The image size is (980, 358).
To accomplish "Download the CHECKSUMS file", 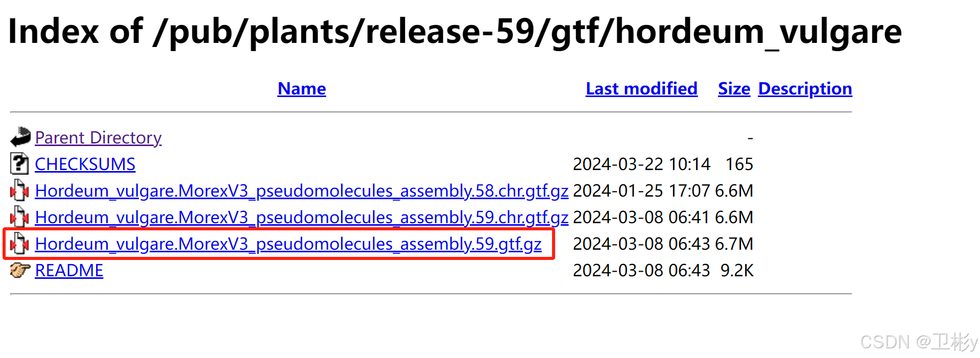I will click(85, 163).
